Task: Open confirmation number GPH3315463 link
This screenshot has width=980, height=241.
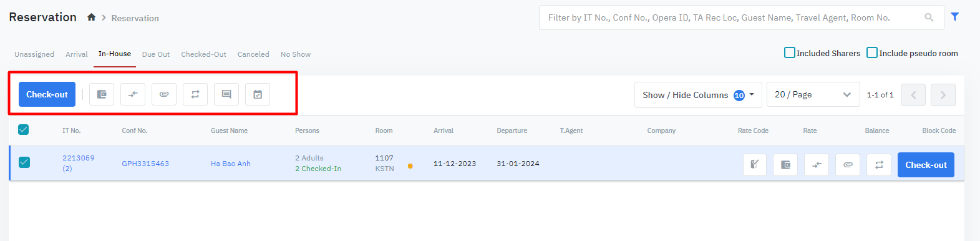Action: (x=145, y=164)
